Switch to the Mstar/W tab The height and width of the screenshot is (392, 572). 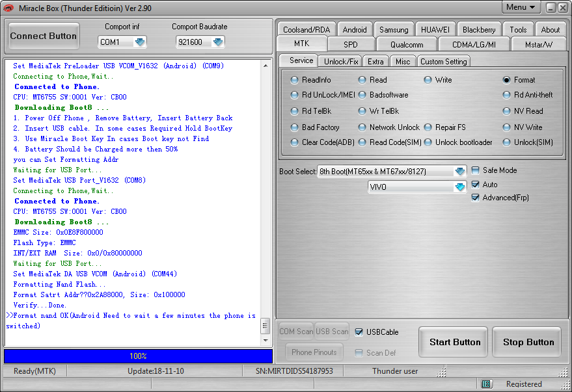point(538,44)
